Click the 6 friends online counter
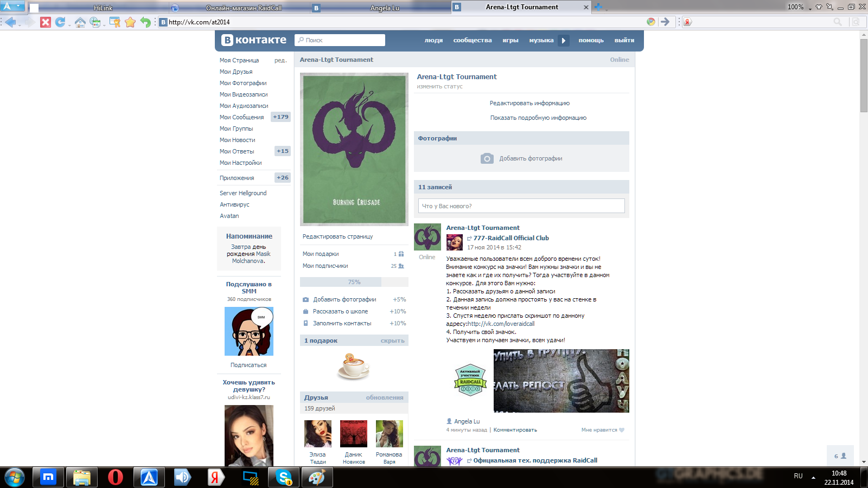Screen dimensions: 868x488 (x=840, y=456)
